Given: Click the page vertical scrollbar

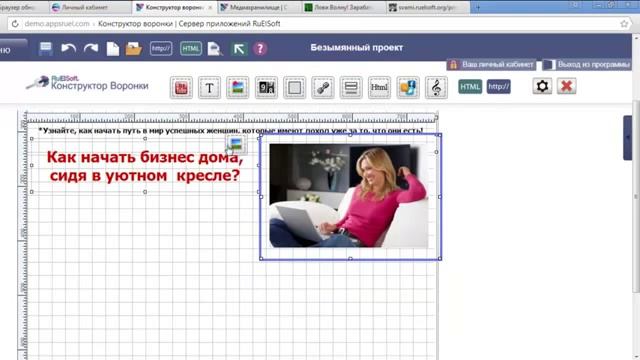Looking at the screenshot, I should pyautogui.click(x=636, y=196).
